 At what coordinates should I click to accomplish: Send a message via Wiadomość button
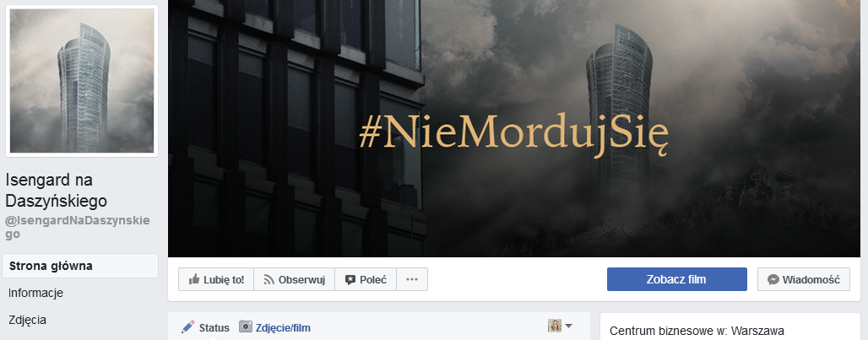(x=804, y=279)
